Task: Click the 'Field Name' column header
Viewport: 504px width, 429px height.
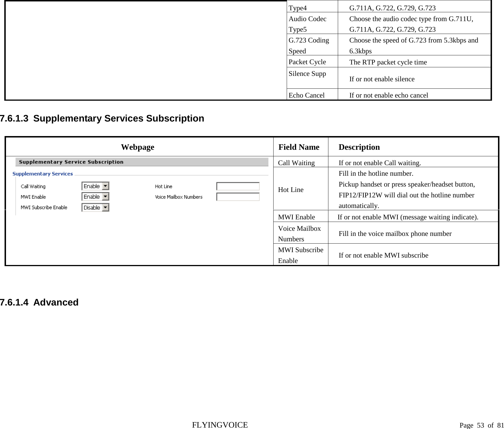Action: 299,147
